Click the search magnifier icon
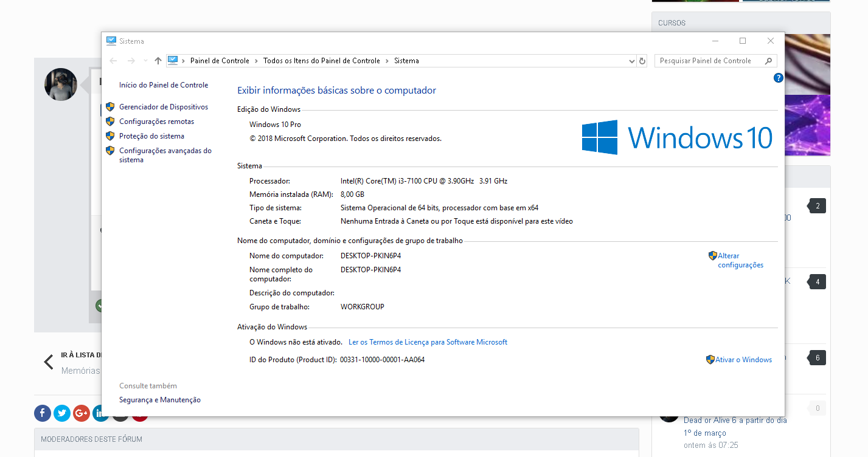868x457 pixels. tap(768, 61)
